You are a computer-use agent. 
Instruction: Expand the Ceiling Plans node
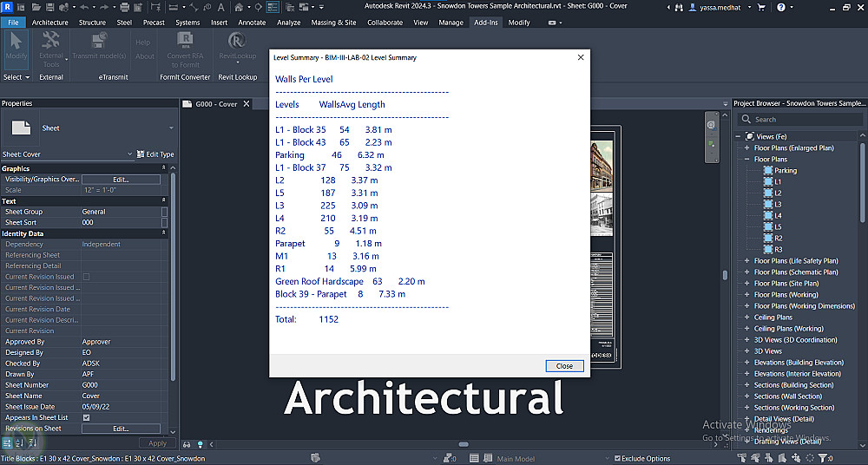tap(746, 318)
